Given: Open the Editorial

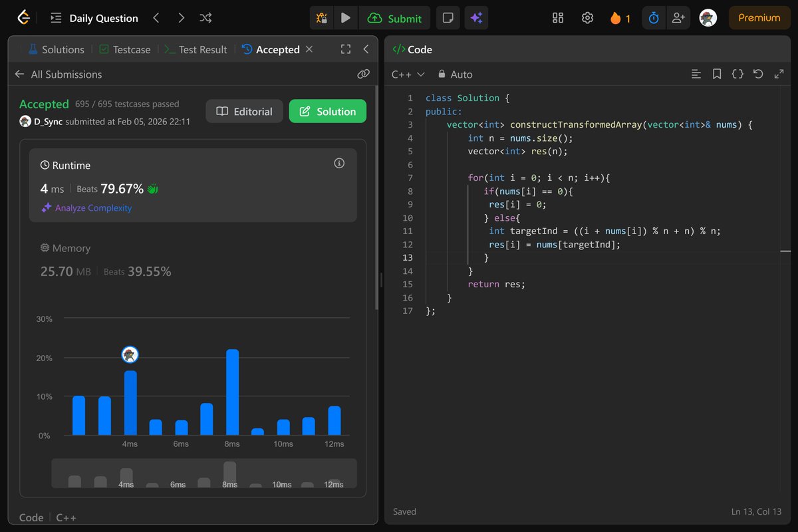Looking at the screenshot, I should [244, 111].
